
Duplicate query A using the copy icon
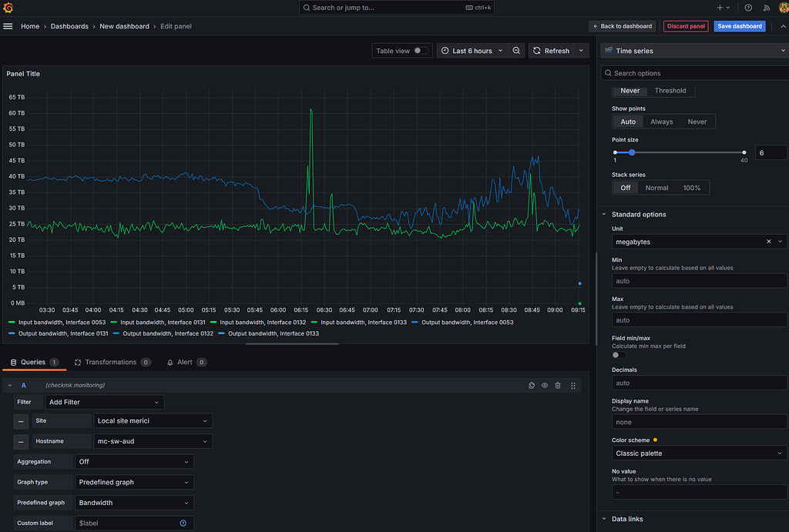coord(532,385)
